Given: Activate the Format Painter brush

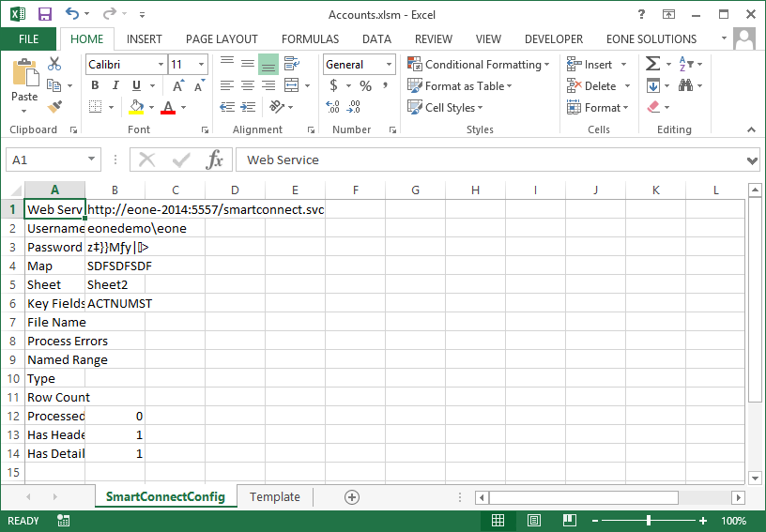Looking at the screenshot, I should (x=54, y=107).
